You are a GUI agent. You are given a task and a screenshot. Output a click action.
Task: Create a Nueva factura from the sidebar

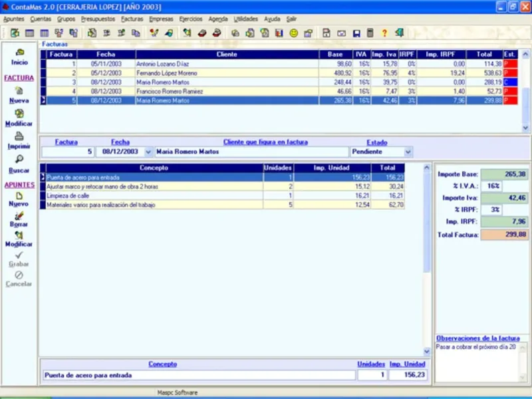[19, 95]
